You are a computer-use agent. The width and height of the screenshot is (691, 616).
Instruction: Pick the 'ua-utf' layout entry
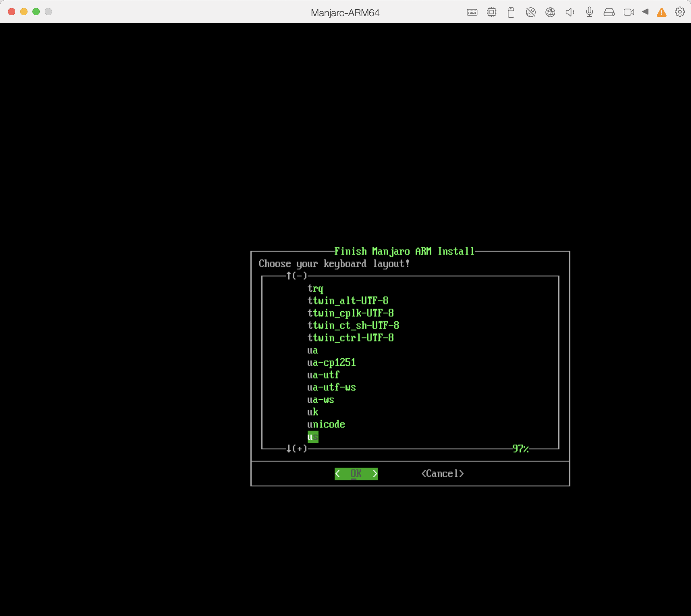pos(323,375)
